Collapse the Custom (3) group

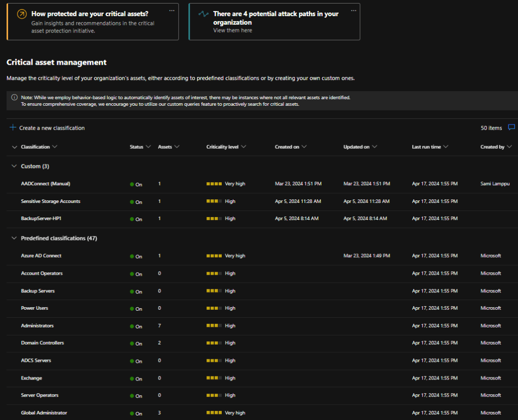click(14, 166)
